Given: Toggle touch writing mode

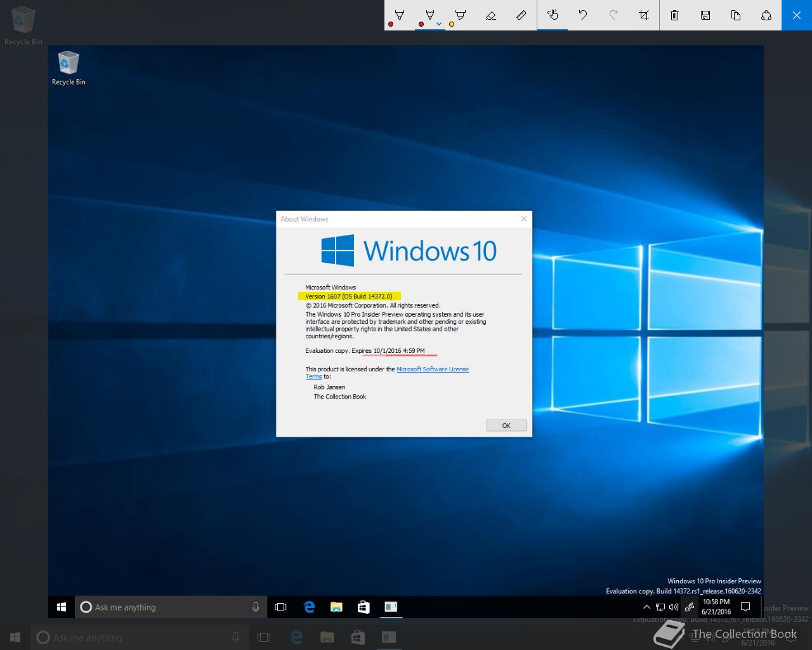Looking at the screenshot, I should point(553,15).
